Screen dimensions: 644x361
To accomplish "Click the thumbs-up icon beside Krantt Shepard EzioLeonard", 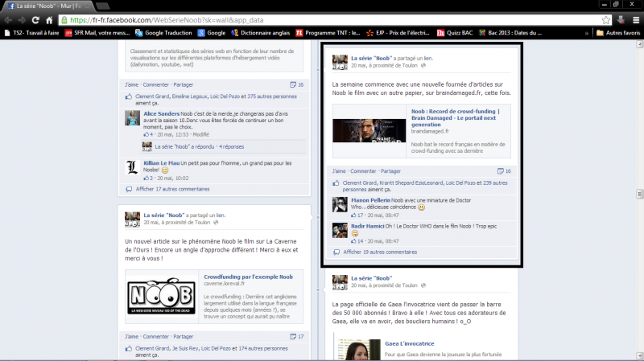I will coord(336,183).
